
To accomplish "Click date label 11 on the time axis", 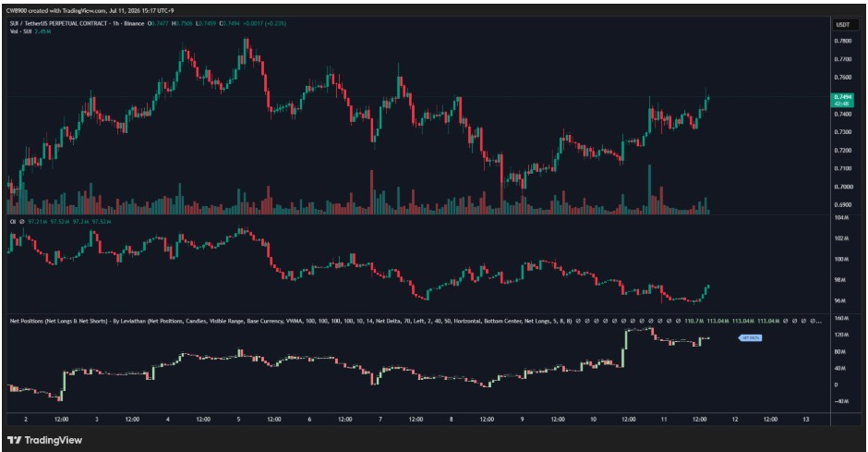I will point(664,420).
